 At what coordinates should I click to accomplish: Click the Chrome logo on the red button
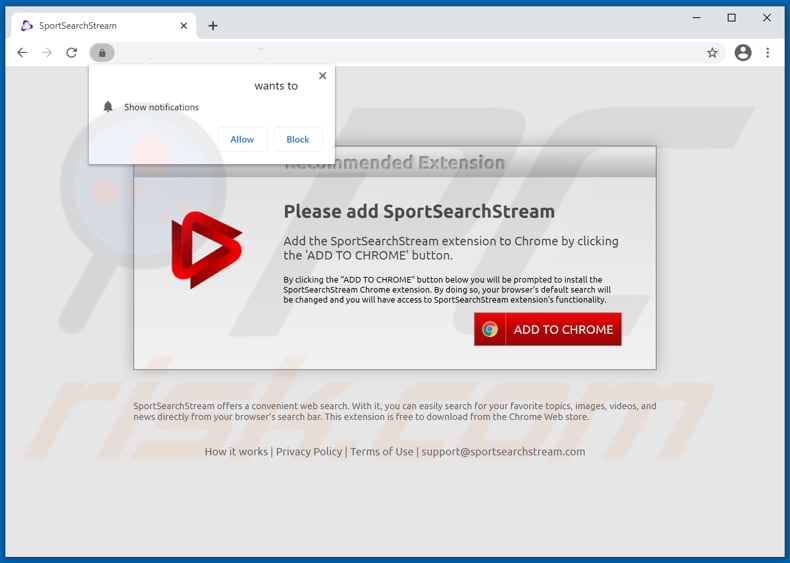pos(489,330)
